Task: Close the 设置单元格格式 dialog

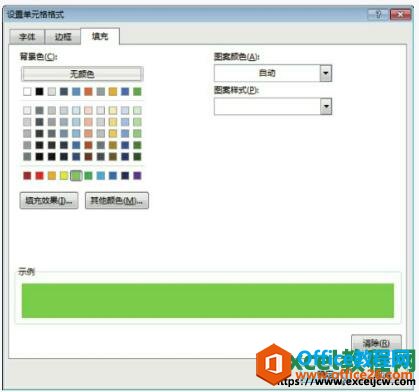Action: (400, 14)
